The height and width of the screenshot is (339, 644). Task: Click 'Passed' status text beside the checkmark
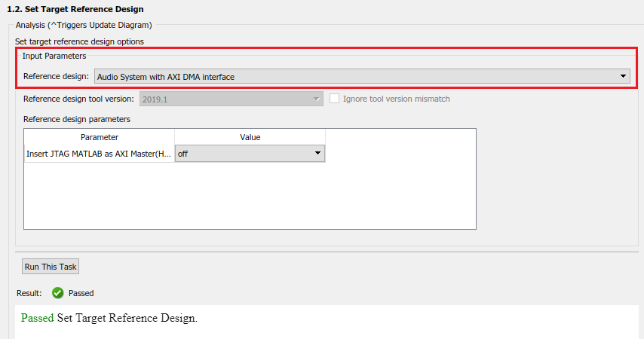pyautogui.click(x=81, y=293)
